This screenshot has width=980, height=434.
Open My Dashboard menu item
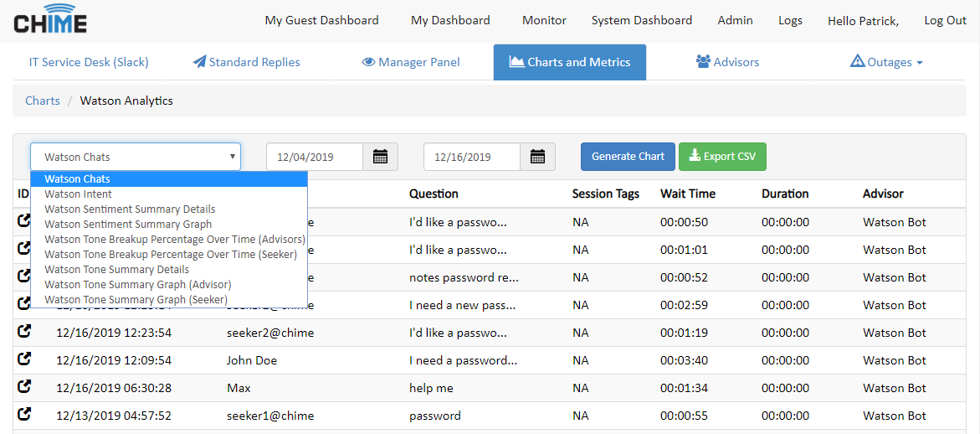pyautogui.click(x=450, y=21)
